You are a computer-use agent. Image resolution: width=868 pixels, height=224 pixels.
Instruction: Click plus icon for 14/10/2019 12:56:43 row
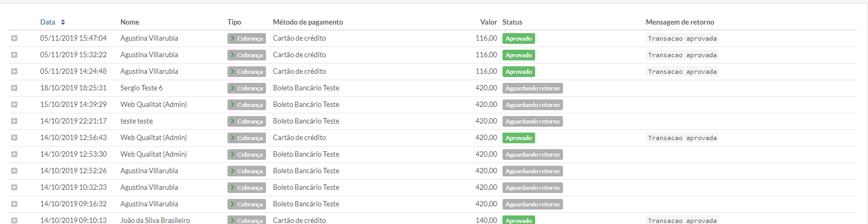pos(14,138)
